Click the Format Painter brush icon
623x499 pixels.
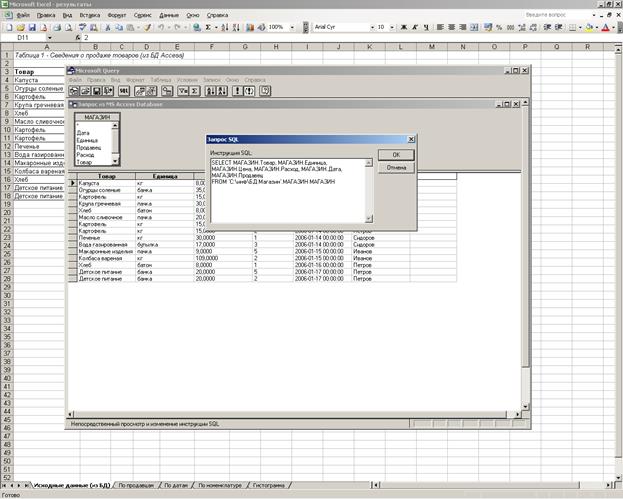click(147, 27)
